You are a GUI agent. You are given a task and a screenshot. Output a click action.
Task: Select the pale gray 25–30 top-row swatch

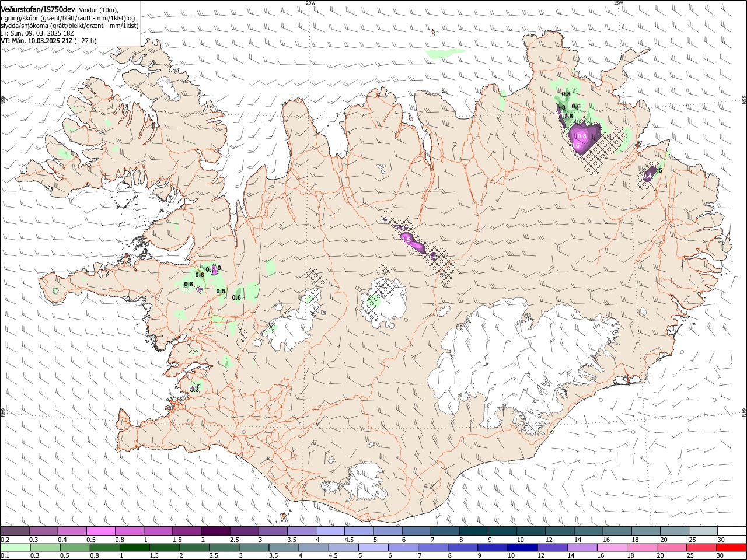pos(703,531)
